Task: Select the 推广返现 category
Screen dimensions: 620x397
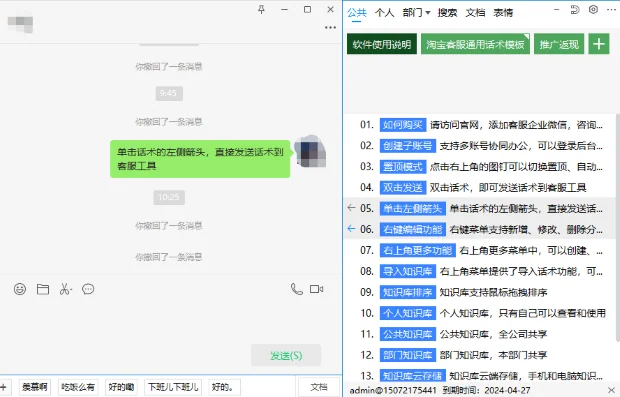Action: pos(559,44)
